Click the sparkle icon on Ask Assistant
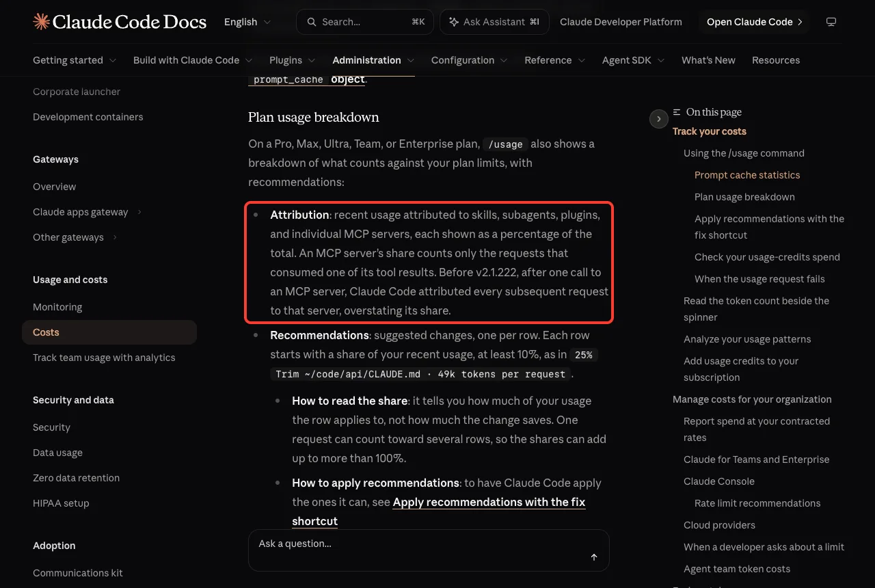The image size is (875, 588). [453, 22]
